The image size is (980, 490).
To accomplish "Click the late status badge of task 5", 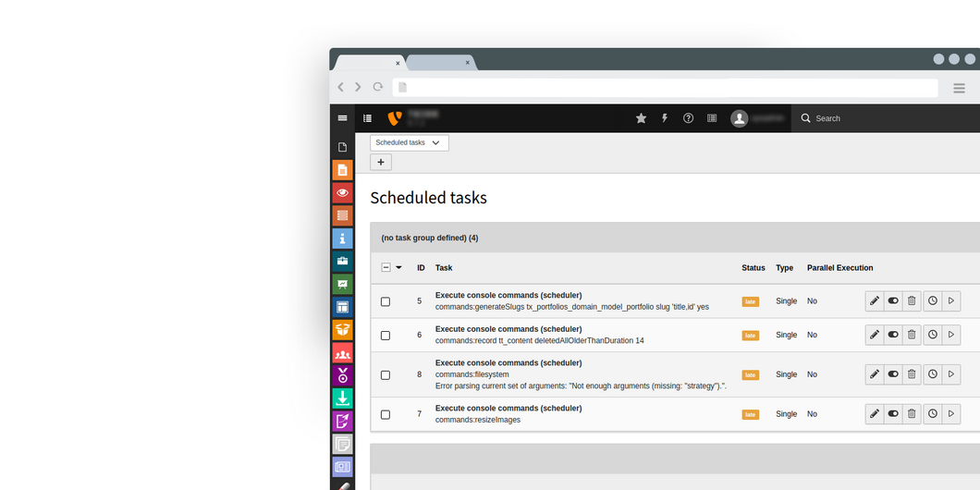I will (751, 301).
